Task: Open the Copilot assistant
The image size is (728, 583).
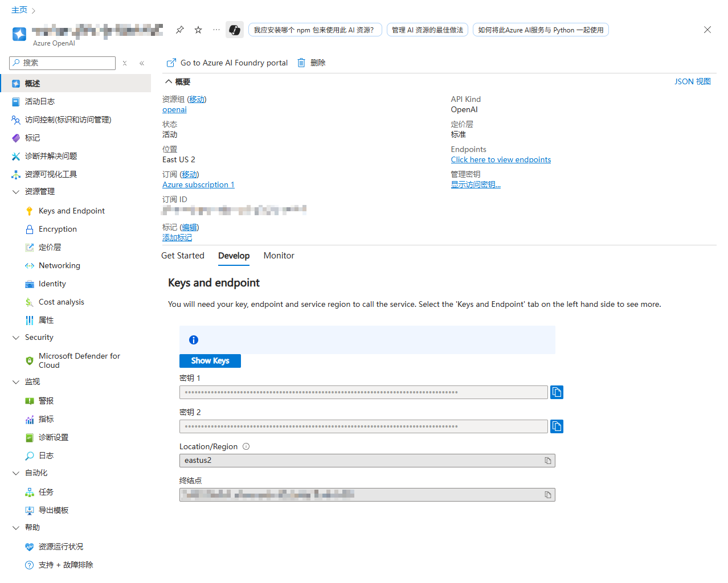Action: 234,30
